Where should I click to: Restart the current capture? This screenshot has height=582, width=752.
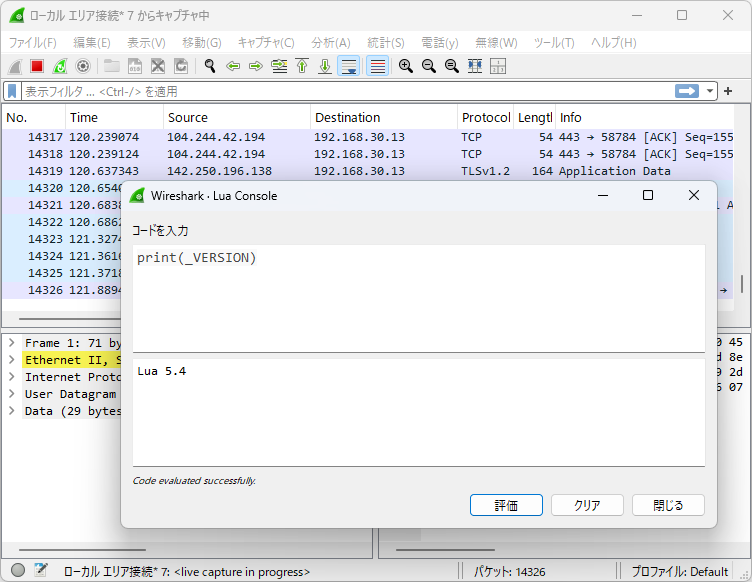(60, 66)
